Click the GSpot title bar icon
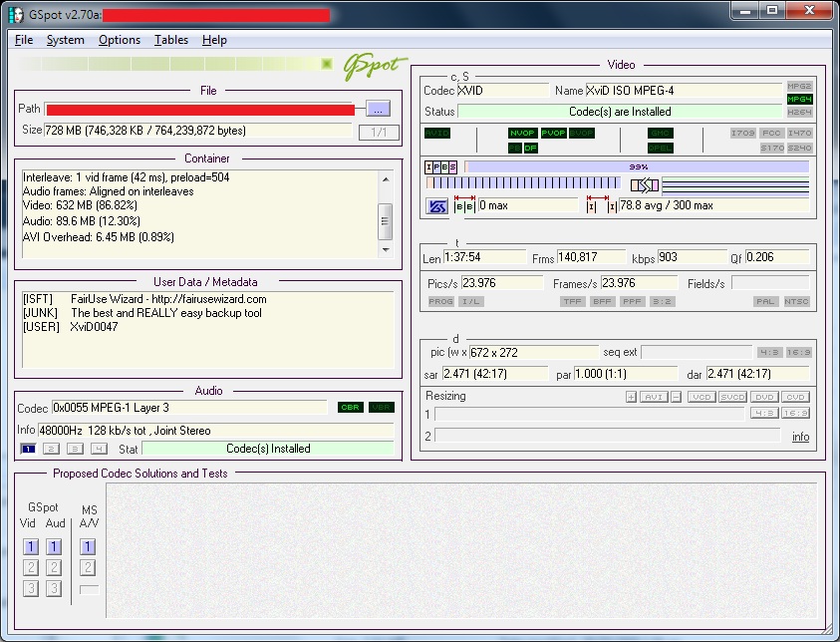 [x=17, y=15]
